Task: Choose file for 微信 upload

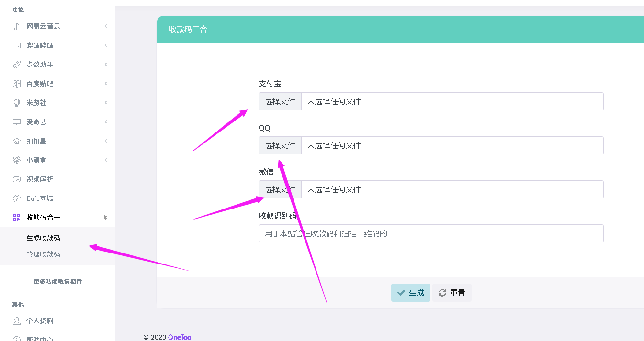Action: pos(280,189)
